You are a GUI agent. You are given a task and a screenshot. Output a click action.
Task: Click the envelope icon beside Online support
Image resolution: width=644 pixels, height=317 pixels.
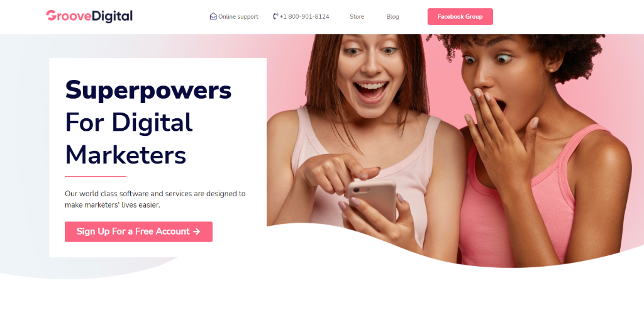click(x=213, y=16)
